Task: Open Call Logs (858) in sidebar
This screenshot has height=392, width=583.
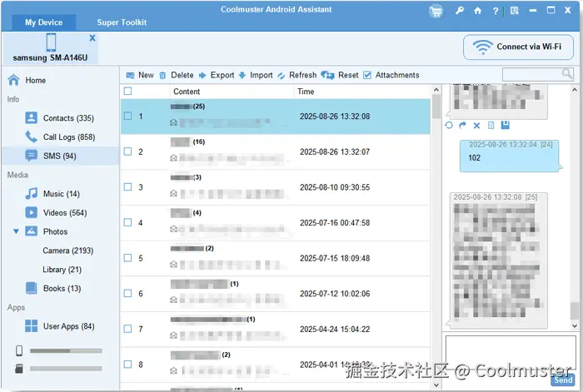Action: (69, 136)
